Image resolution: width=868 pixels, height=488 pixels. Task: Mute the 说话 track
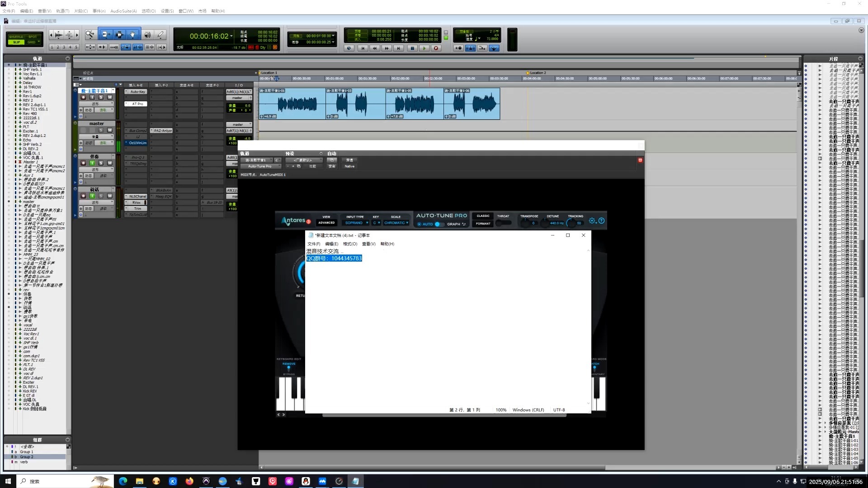(x=110, y=196)
